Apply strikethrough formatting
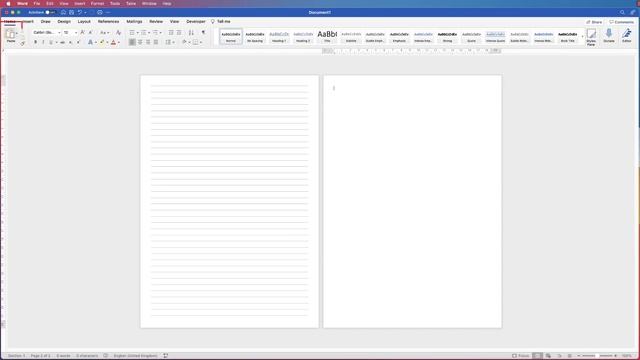Screen dimensions: 640x360 tap(62, 42)
